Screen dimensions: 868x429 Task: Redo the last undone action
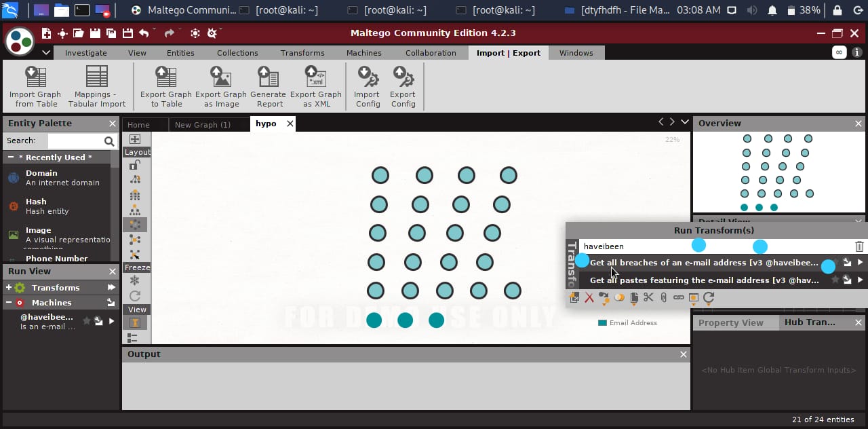tap(170, 33)
